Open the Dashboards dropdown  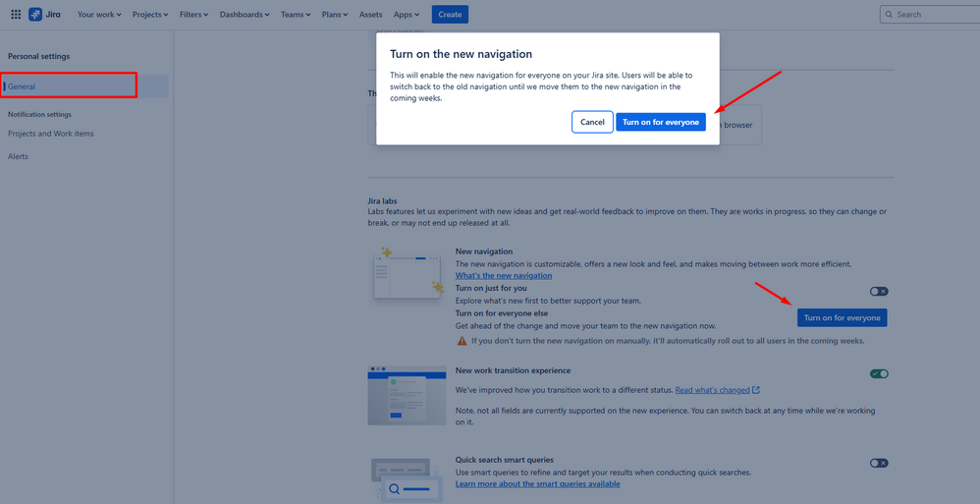click(245, 15)
